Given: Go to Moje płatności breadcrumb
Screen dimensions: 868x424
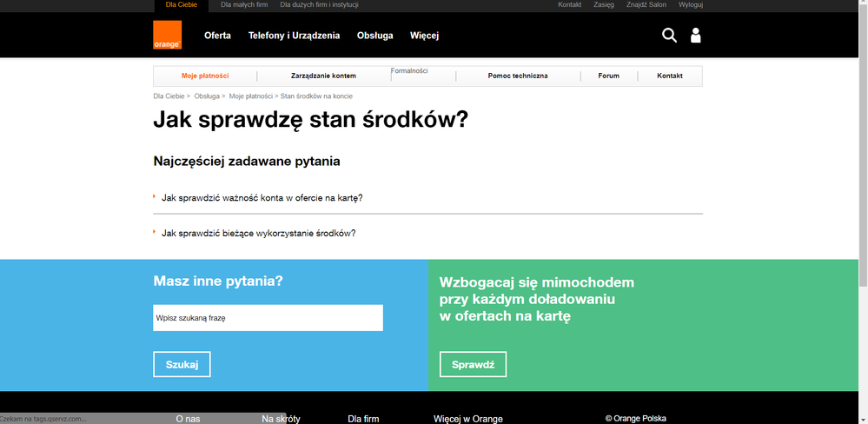Looking at the screenshot, I should click(251, 96).
